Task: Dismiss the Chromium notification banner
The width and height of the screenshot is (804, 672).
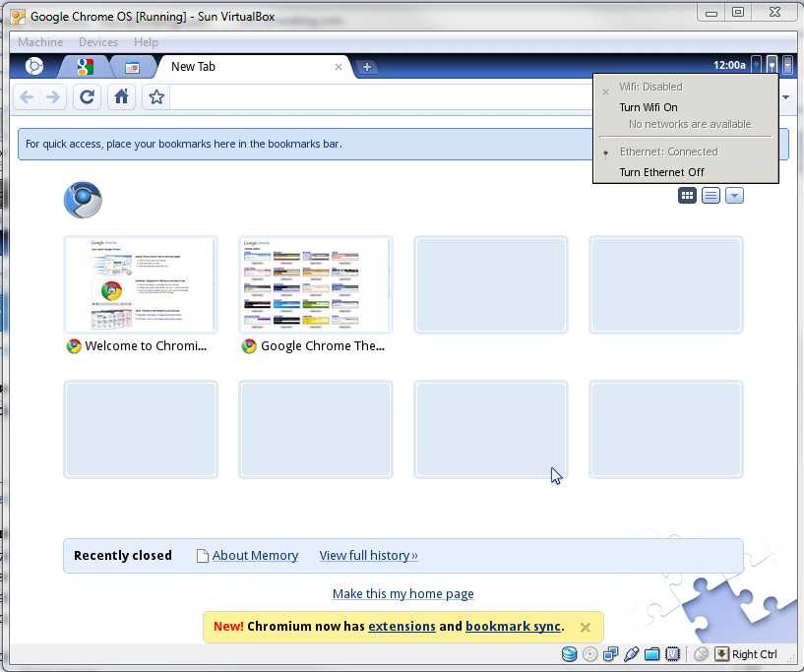Action: (586, 627)
